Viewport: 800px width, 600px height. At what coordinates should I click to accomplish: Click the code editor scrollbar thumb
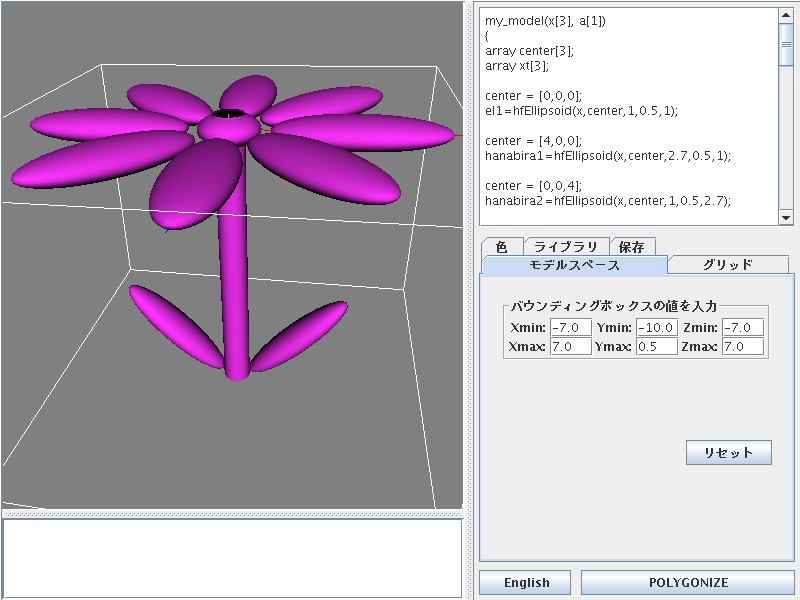tap(786, 44)
